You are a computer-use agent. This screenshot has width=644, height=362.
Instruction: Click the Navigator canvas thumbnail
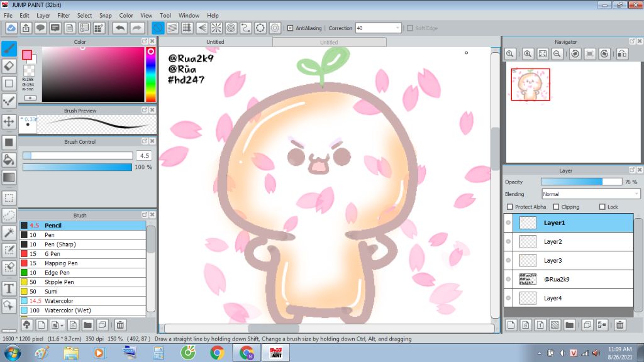click(530, 84)
